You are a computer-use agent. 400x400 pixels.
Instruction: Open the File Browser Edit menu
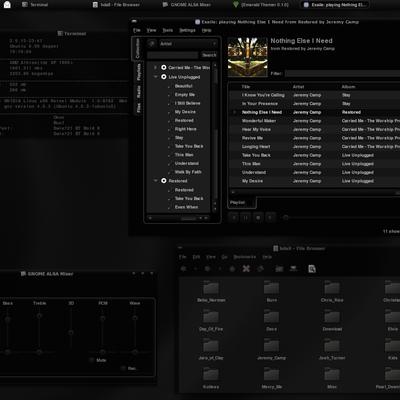point(196,257)
